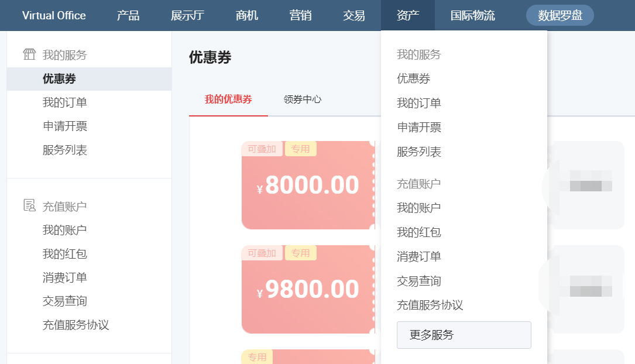Open 充值服务协议 in the left sidebar
Viewport: 635px width, 364px height.
pyautogui.click(x=75, y=325)
